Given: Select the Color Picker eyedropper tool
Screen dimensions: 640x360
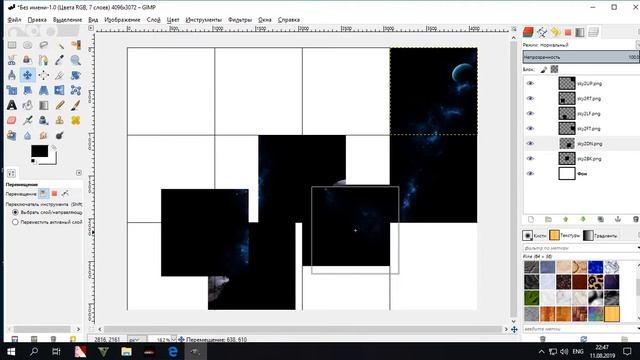Looking at the screenshot, I should coord(60,60).
